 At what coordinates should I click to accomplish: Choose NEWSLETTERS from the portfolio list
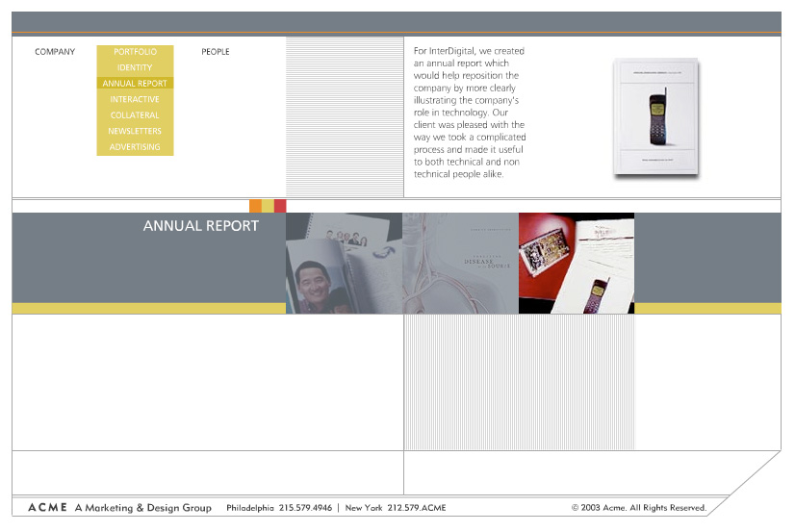(135, 131)
